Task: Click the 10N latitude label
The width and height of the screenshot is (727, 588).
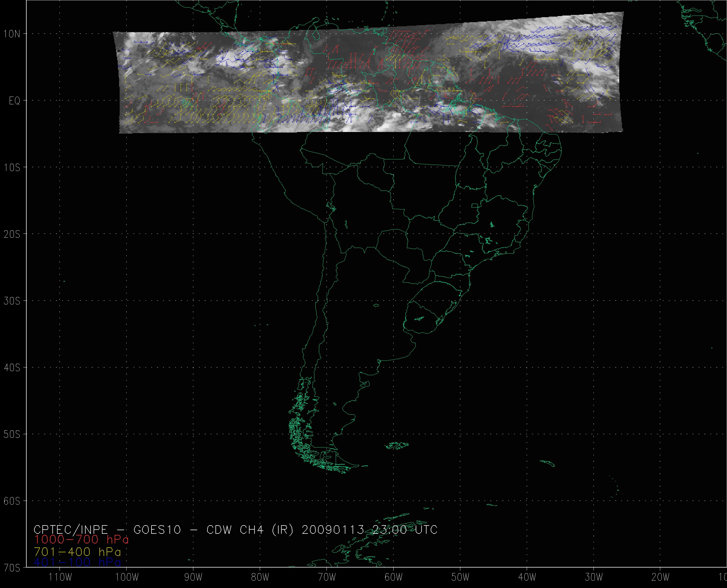Action: [x=12, y=34]
